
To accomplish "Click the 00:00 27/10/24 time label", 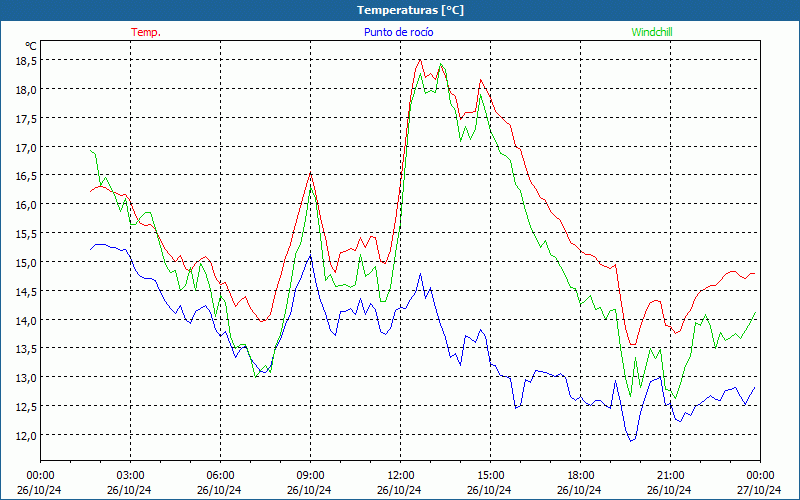I will (760, 483).
